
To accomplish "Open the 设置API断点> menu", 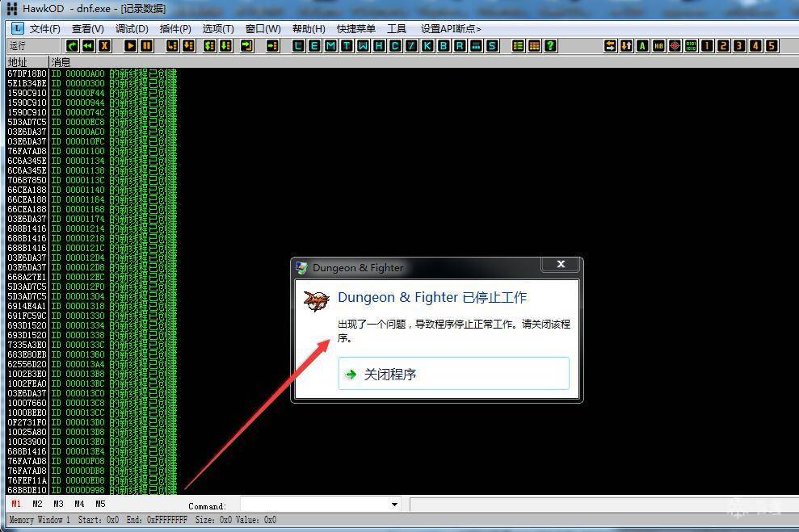I will tap(451, 29).
